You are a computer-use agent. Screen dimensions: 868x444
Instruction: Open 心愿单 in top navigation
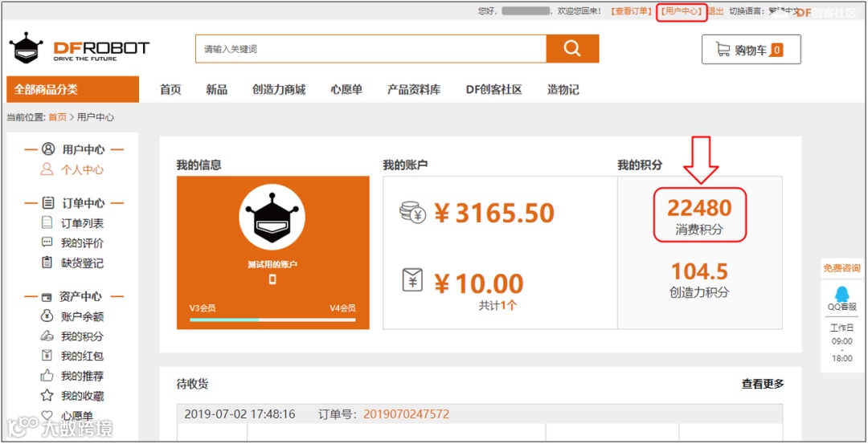coord(346,90)
